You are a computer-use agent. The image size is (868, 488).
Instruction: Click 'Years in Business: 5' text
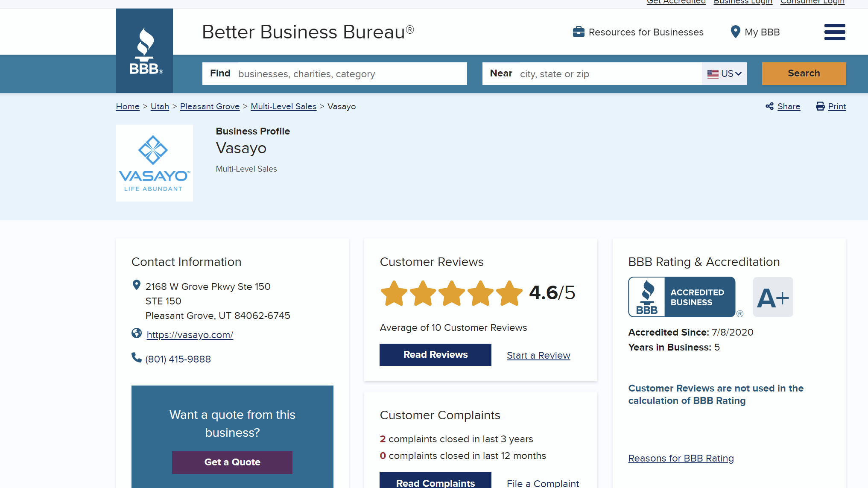(x=674, y=347)
